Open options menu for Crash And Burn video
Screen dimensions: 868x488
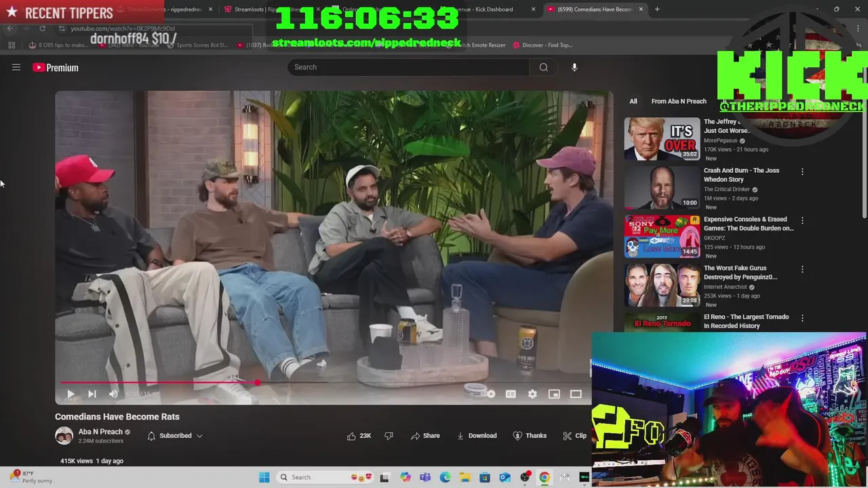pyautogui.click(x=802, y=172)
